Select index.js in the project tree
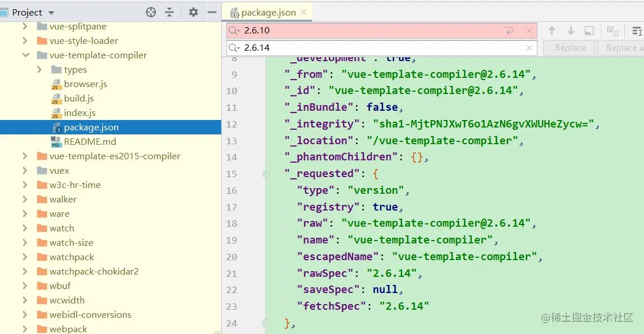 click(79, 112)
